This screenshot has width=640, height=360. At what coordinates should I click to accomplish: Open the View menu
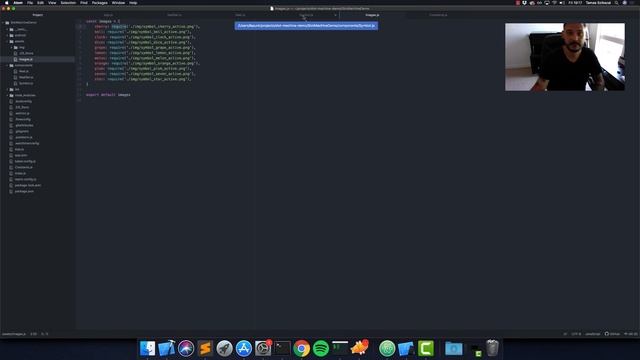point(52,3)
